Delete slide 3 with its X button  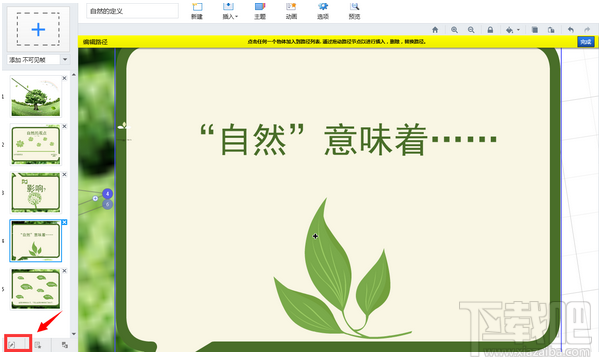click(x=65, y=175)
